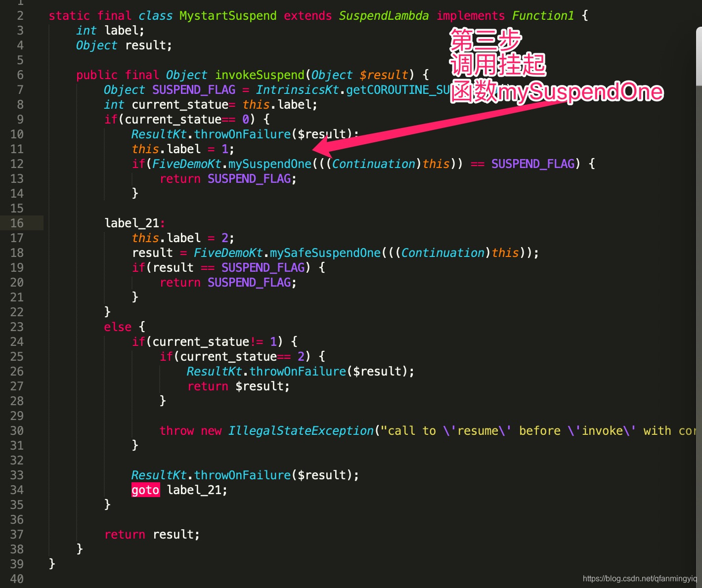Screen dimensions: 702x588
Task: Click 'if(result == SUSPEND_FLAG)' on line 19
Action: pyautogui.click(x=221, y=268)
